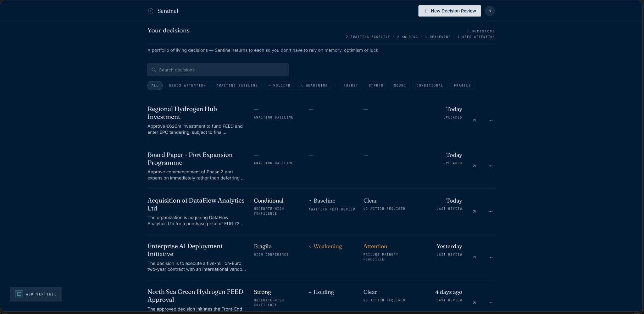
Task: Click the 5 Decisions summary count
Action: [x=480, y=31]
